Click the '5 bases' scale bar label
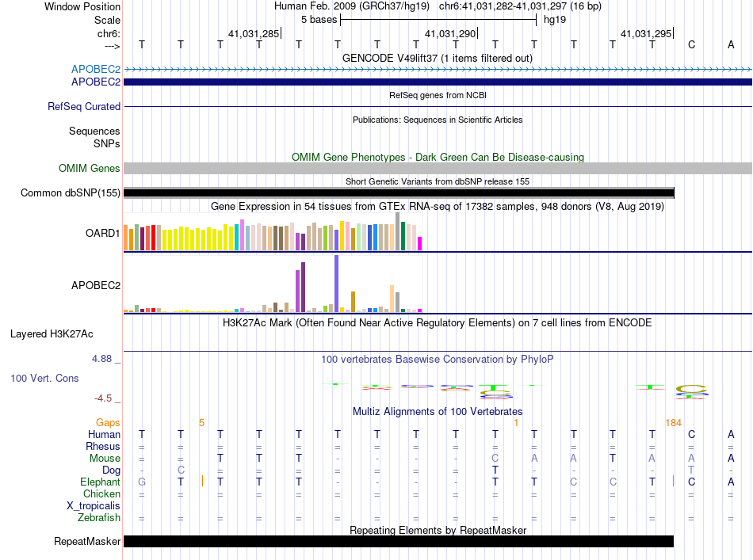Screen dimensions: 753x560 pyautogui.click(x=319, y=20)
